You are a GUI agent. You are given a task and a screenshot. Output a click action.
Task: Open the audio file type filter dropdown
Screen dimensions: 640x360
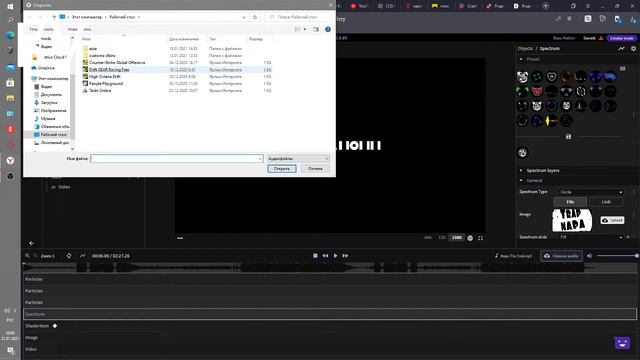pos(298,158)
